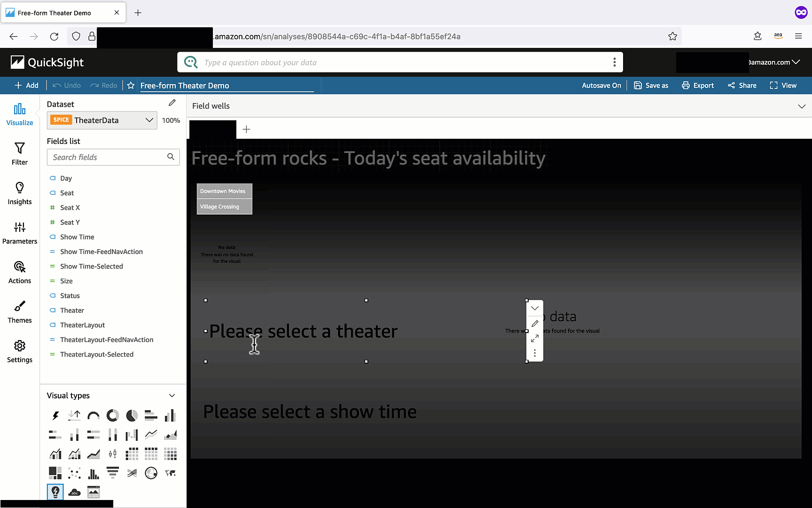Choose the Box plot visual type
Viewport: 812px width, 508px height.
(113, 454)
